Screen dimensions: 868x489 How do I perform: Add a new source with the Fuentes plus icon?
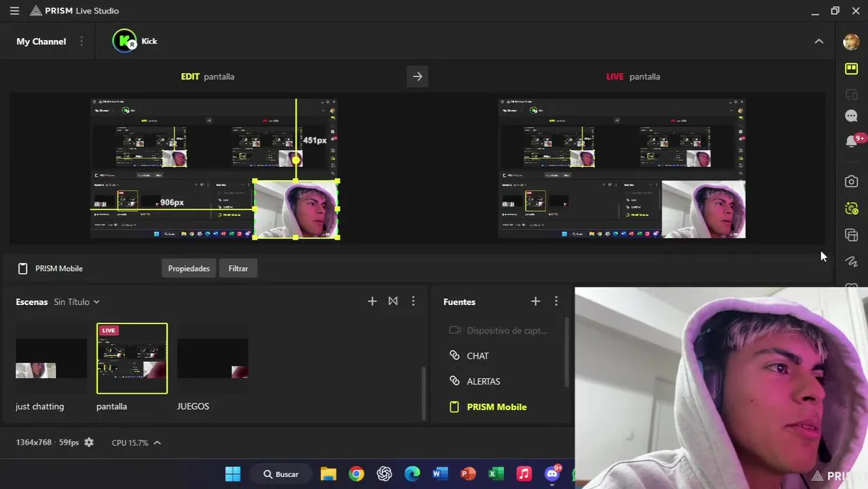(x=535, y=301)
